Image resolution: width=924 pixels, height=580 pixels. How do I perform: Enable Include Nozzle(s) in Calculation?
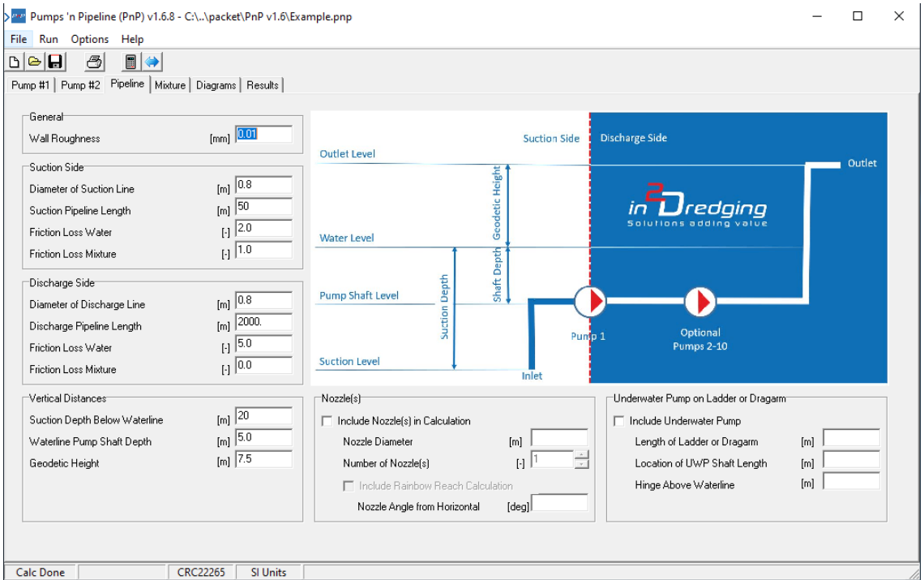pos(327,421)
